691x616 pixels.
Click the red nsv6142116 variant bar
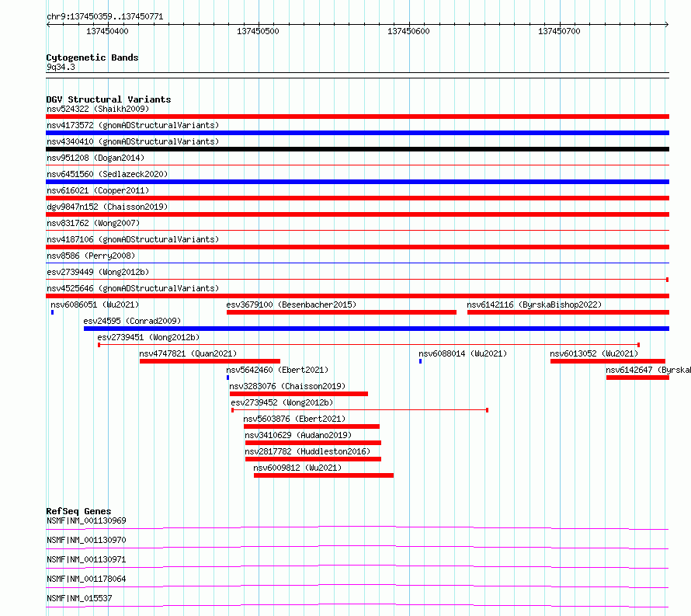[x=568, y=312]
